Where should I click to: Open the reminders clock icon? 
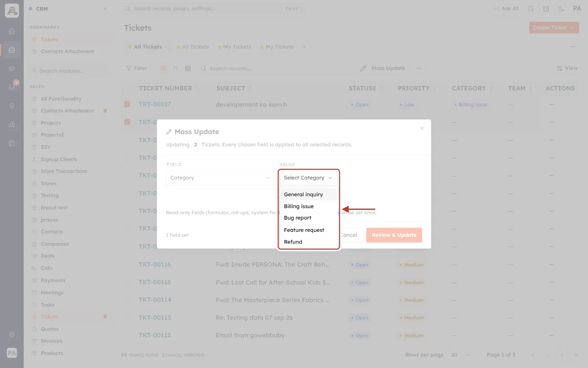546,9
